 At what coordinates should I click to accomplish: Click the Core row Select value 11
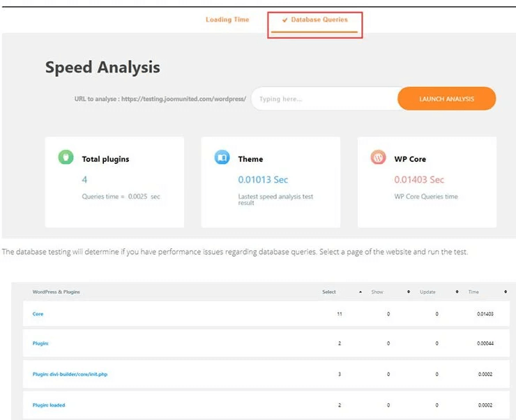tap(340, 314)
